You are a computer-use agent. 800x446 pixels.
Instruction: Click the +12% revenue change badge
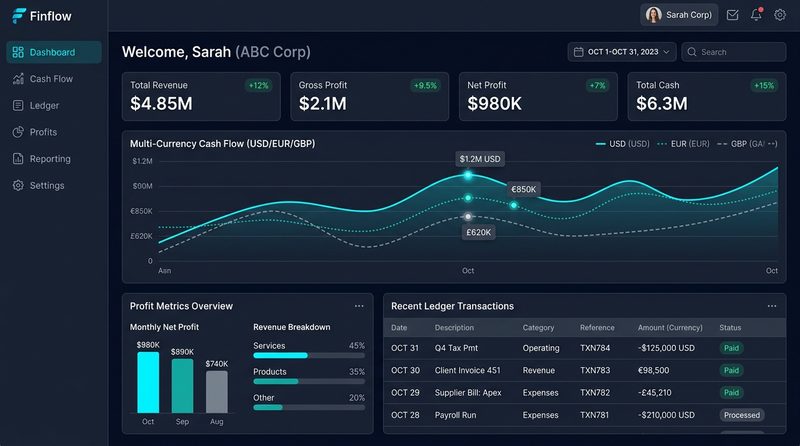point(259,86)
